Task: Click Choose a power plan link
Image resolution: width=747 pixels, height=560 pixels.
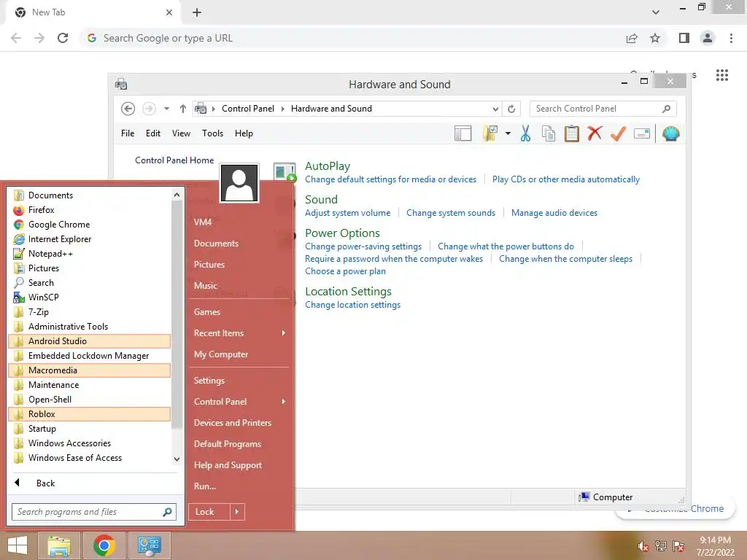Action: (x=345, y=271)
